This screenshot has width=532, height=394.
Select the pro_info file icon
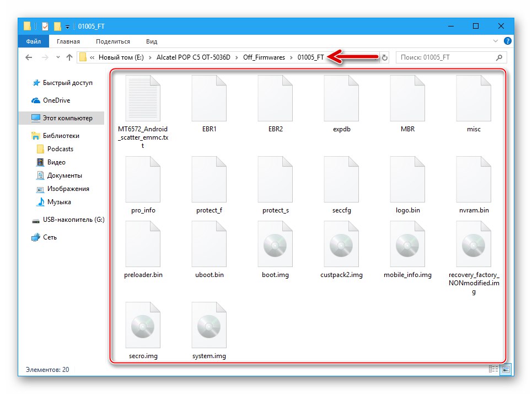(143, 179)
